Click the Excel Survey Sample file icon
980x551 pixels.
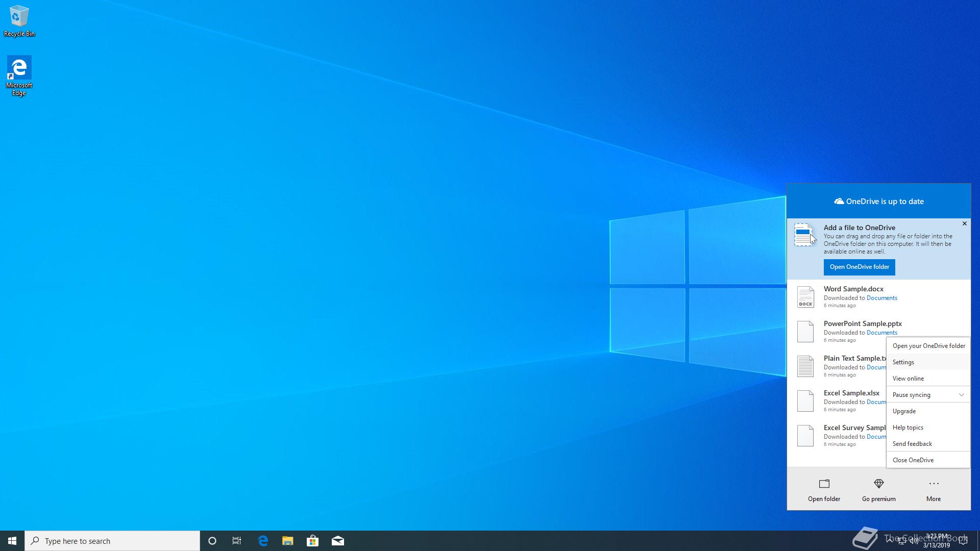click(805, 436)
